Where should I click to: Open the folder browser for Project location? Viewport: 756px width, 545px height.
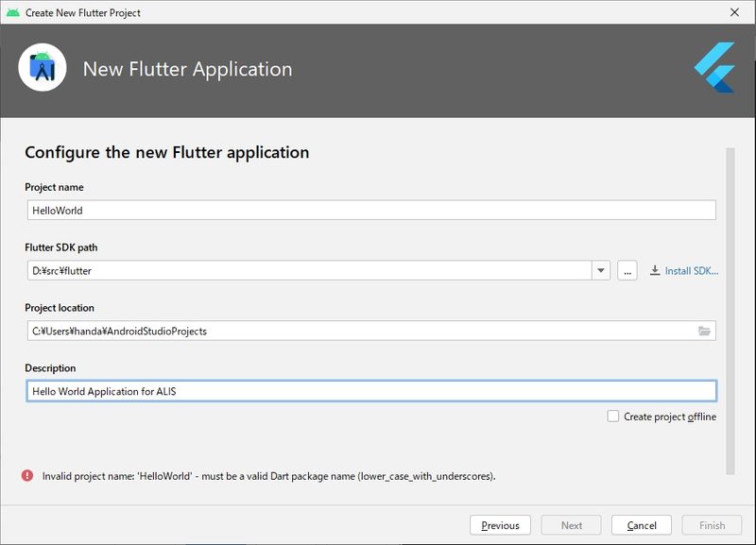pyautogui.click(x=704, y=331)
